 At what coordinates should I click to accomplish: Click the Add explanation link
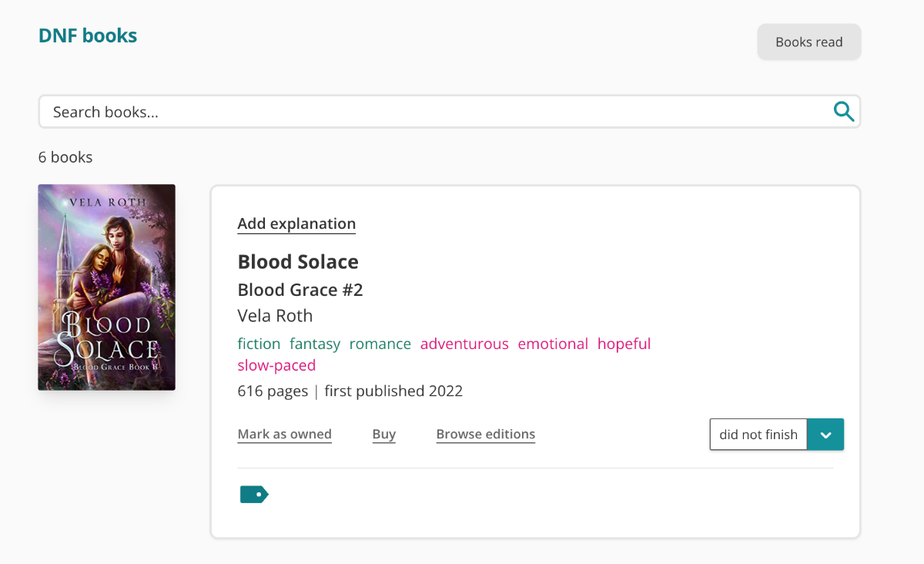[296, 224]
